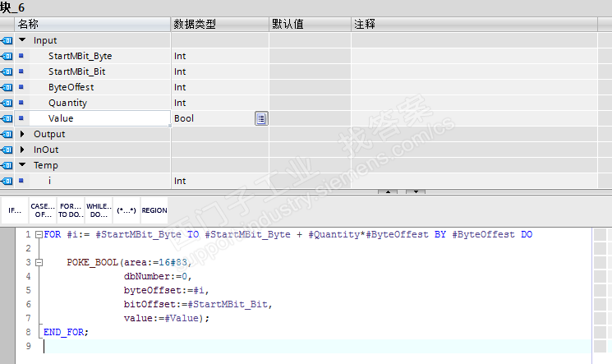The width and height of the screenshot is (612, 364).
Task: Click Int data type of Quantity
Action: pyautogui.click(x=180, y=103)
